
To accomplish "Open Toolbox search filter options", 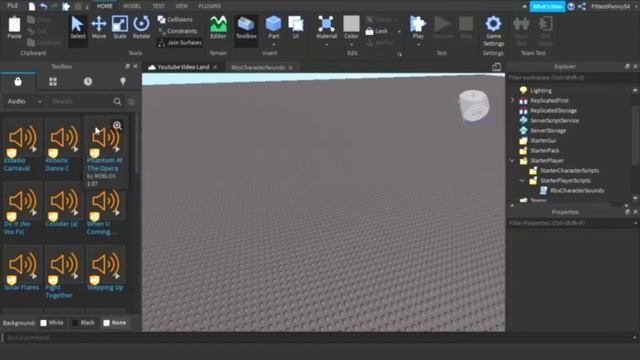I will (x=131, y=101).
